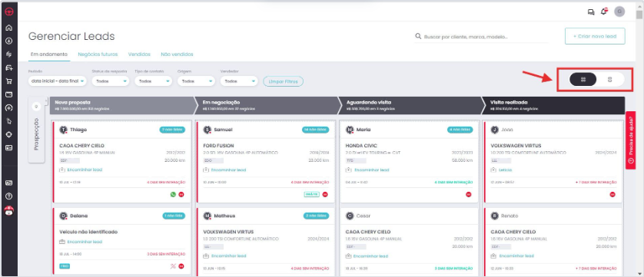This screenshot has height=277, width=644.
Task: Open the shopping cart sidebar icon
Action: [x=8, y=81]
